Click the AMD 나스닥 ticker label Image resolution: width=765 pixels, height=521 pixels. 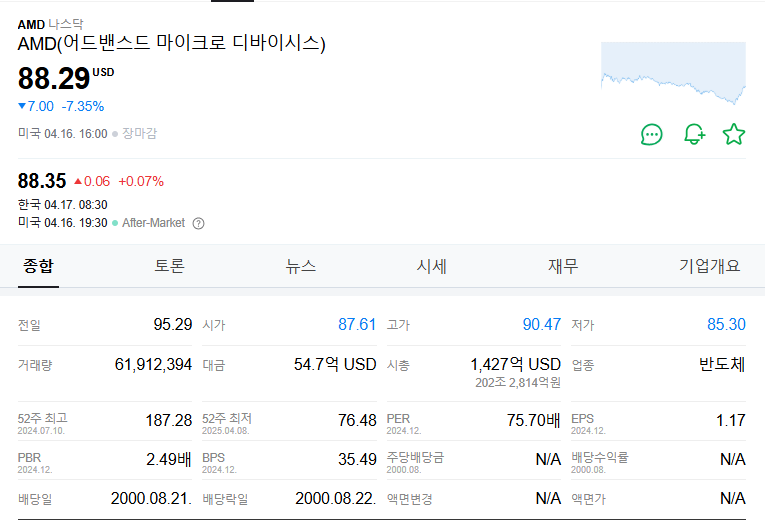51,24
